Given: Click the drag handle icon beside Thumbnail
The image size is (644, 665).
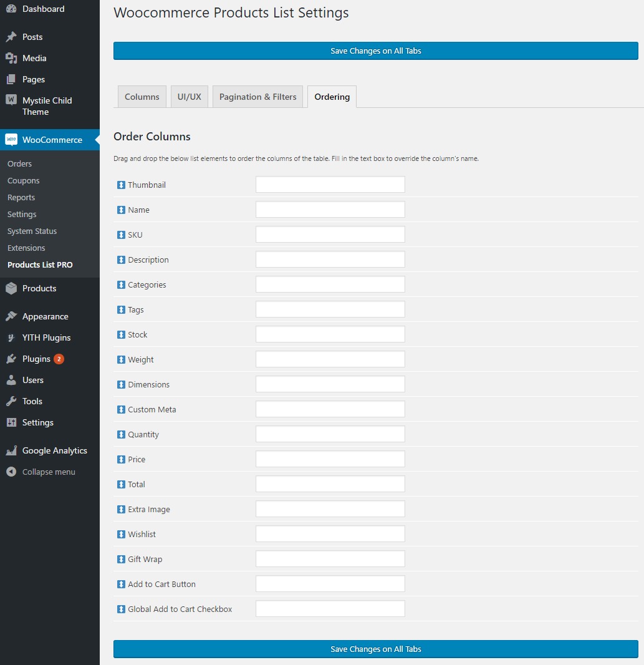Looking at the screenshot, I should click(x=121, y=185).
